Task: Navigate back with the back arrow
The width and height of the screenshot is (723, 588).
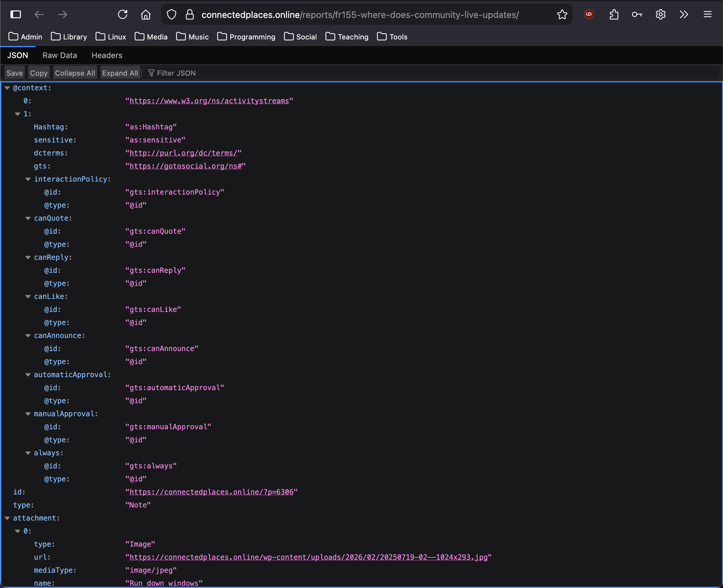Action: [39, 15]
